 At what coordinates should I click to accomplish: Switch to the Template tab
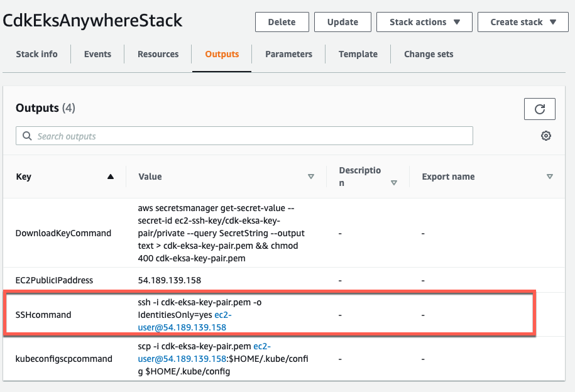tap(358, 54)
